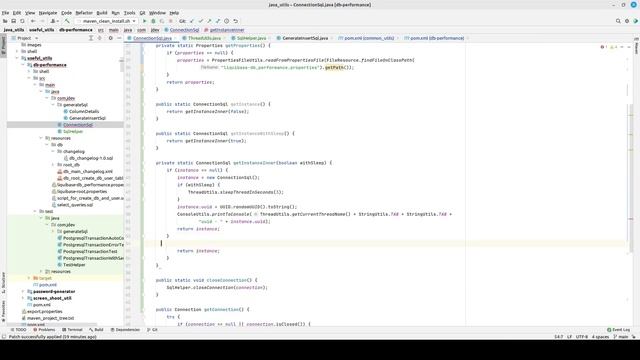The height and width of the screenshot is (360, 640).
Task: Click the UTF-8 encoding status bar entry
Action: point(582,337)
